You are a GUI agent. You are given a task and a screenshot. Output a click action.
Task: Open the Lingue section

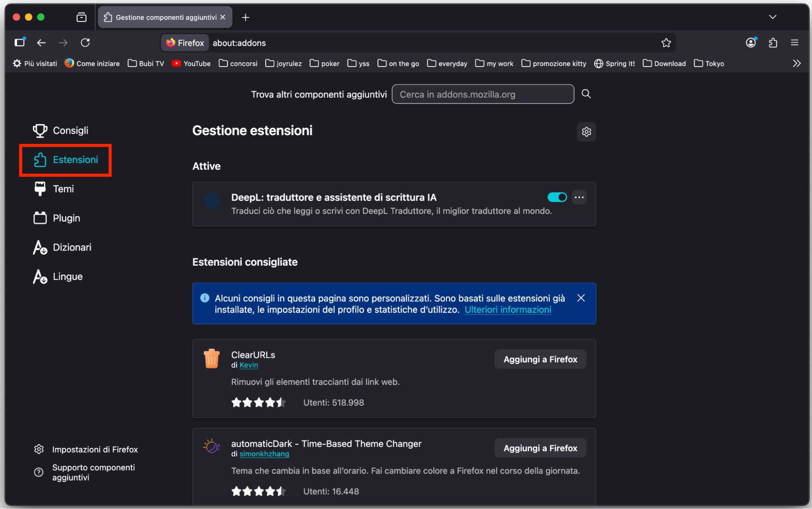67,276
